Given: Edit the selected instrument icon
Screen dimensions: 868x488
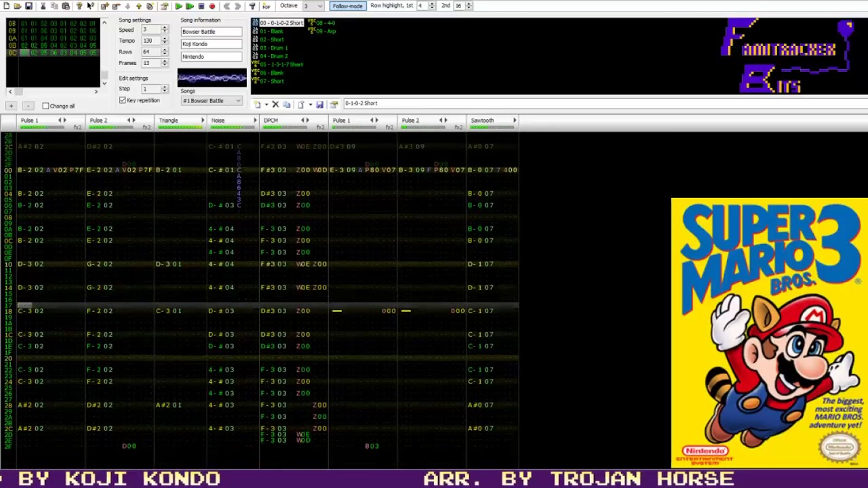Looking at the screenshot, I should click(334, 104).
